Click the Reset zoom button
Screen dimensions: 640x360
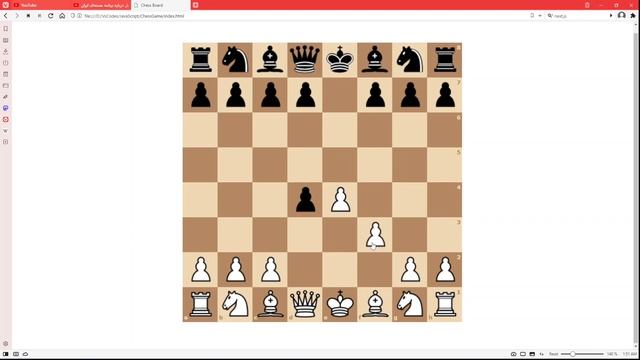point(553,354)
